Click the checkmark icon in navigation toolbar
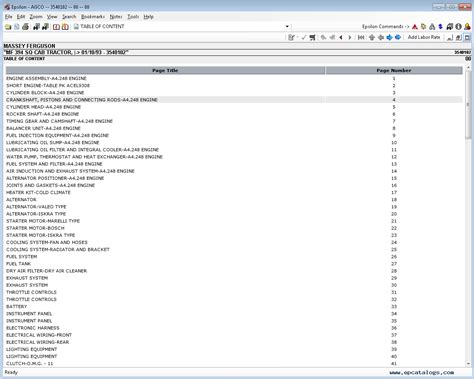The width and height of the screenshot is (474, 379). (x=304, y=37)
